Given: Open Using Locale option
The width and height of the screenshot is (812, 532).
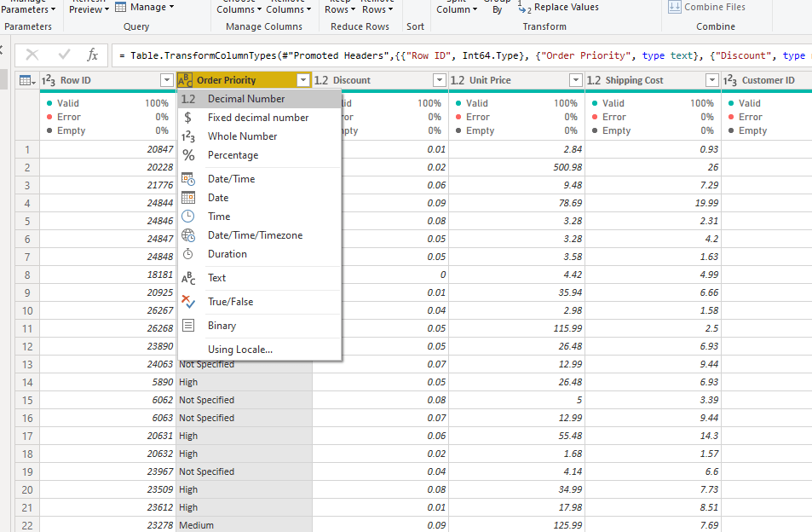Looking at the screenshot, I should [x=259, y=350].
